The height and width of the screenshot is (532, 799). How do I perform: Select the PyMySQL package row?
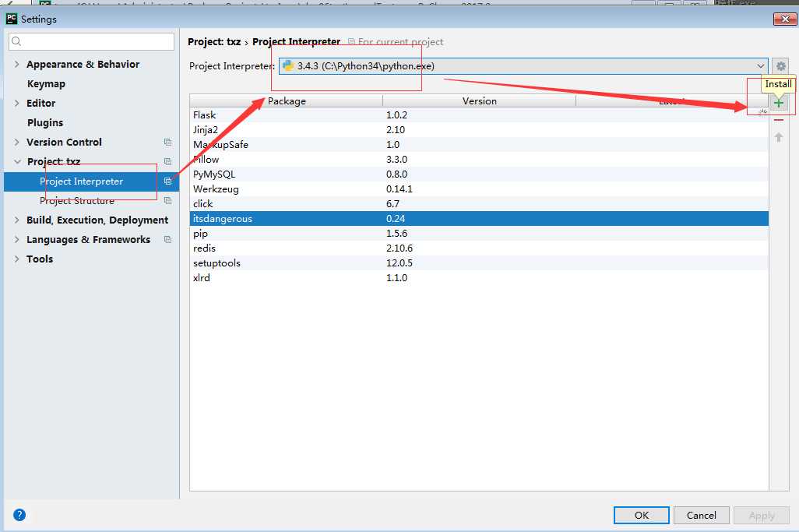tap(479, 174)
